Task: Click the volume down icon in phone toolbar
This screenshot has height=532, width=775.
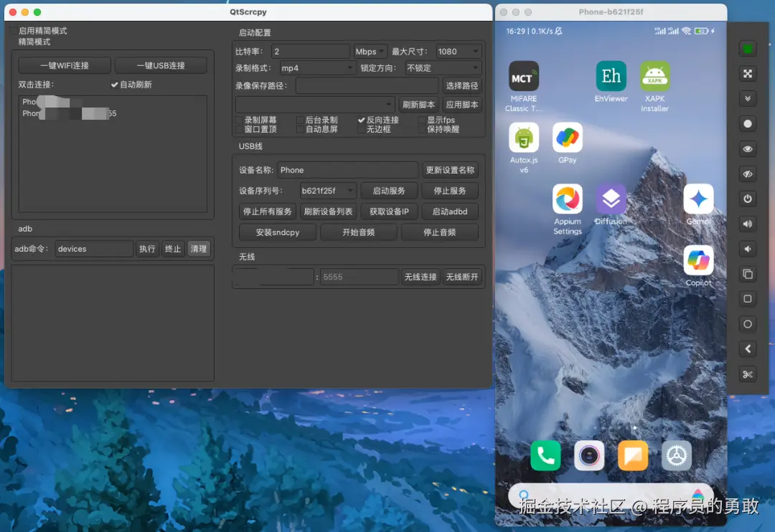Action: [747, 249]
